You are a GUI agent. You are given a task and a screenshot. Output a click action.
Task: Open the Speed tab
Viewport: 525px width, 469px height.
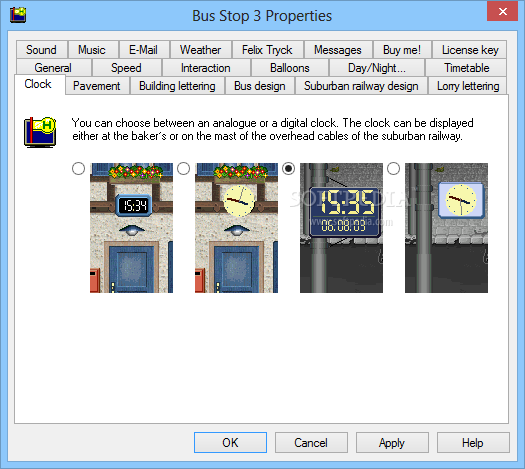tap(127, 68)
